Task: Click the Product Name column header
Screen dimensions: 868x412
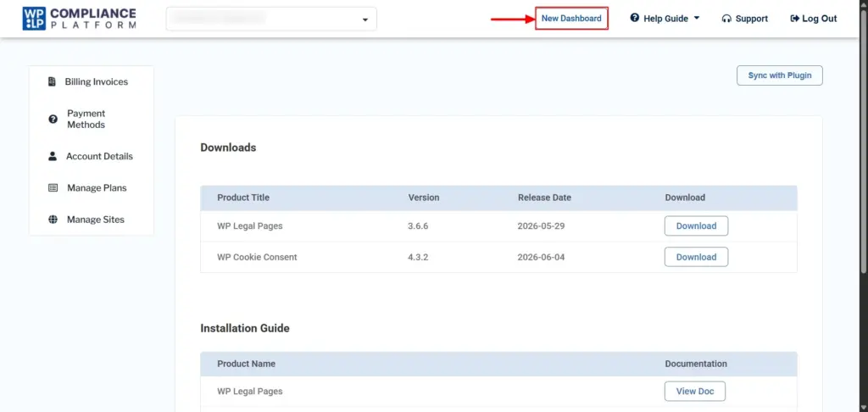Action: click(x=246, y=364)
